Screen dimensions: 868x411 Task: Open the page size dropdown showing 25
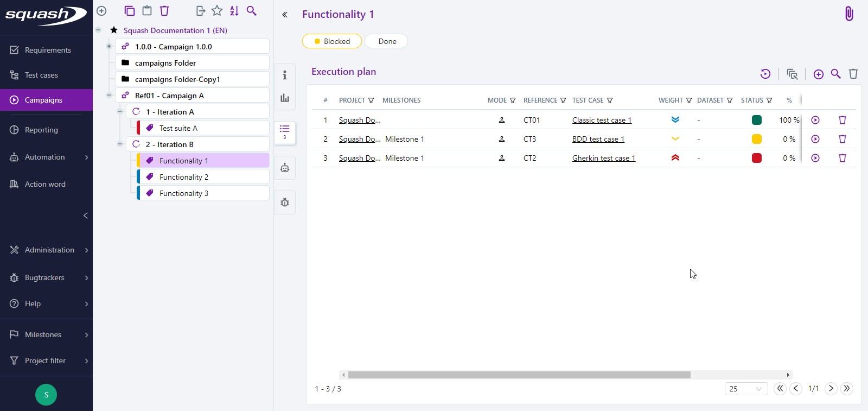click(x=746, y=389)
